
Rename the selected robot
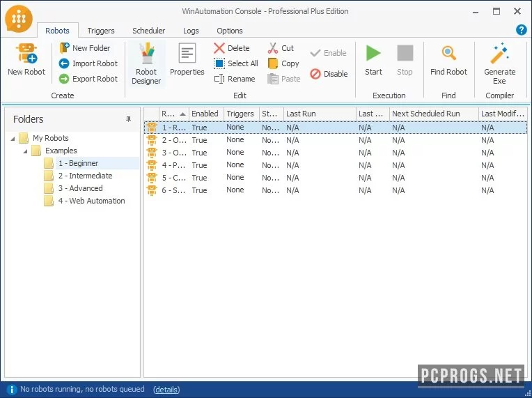pos(235,79)
